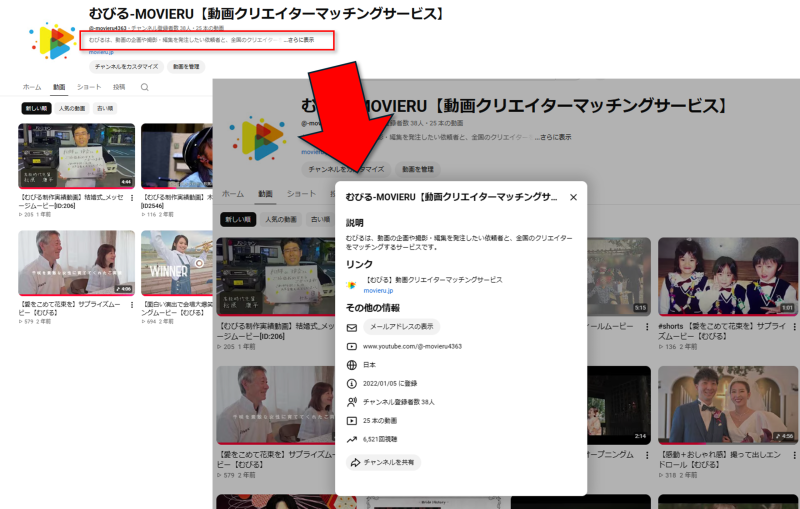Select 古い順 chip in left screenshot

coord(105,108)
